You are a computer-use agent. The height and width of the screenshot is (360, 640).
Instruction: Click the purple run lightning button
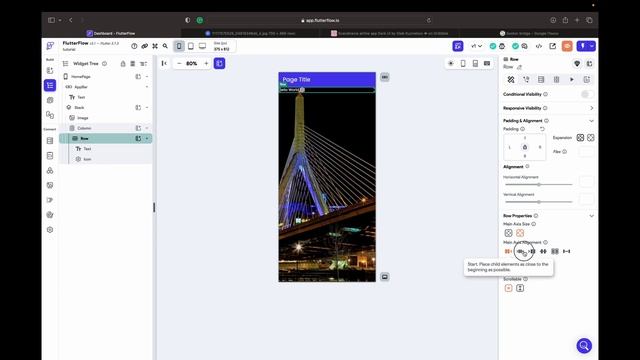click(582, 46)
